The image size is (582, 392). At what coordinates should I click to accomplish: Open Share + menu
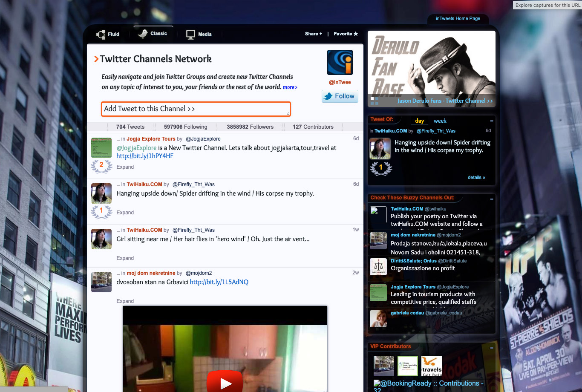(314, 34)
